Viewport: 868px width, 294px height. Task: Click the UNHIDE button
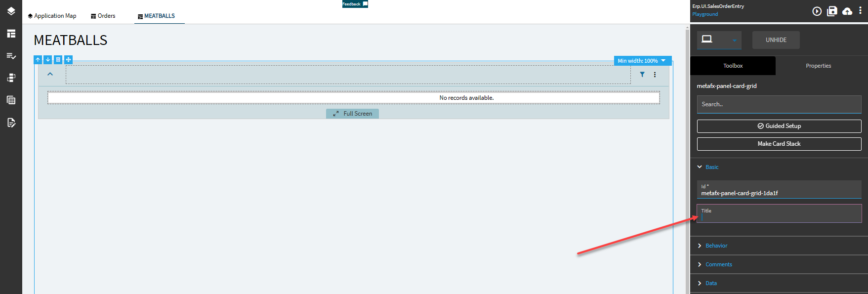776,40
